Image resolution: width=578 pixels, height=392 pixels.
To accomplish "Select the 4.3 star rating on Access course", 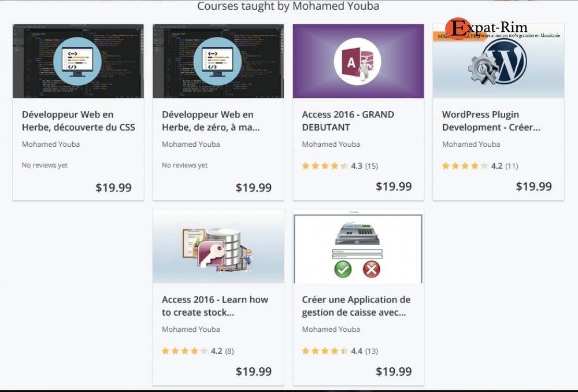I will pyautogui.click(x=340, y=166).
